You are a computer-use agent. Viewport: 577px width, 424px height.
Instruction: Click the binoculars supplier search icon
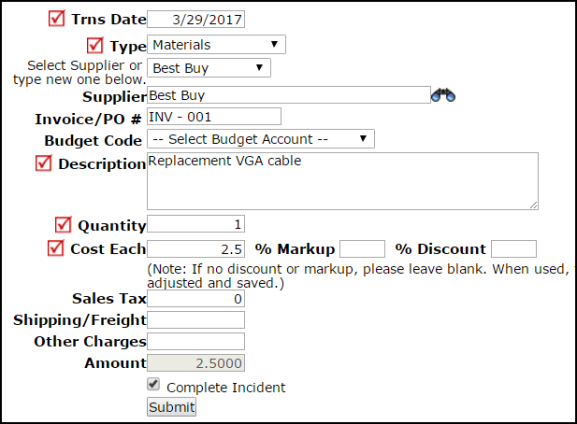pyautogui.click(x=443, y=95)
